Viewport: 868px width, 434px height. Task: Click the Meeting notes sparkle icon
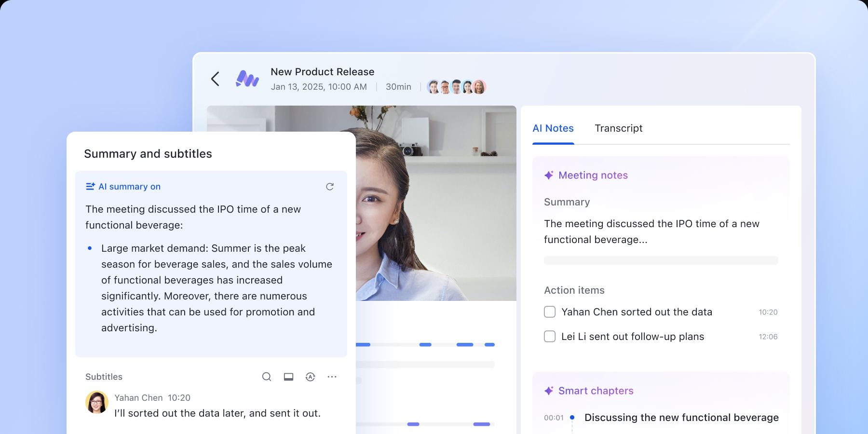(549, 176)
